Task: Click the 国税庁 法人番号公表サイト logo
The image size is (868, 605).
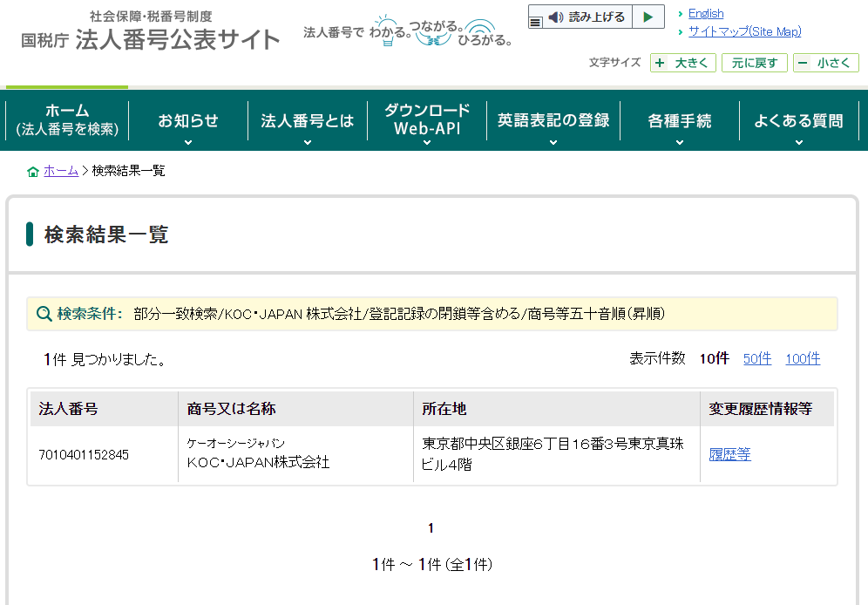Action: click(x=151, y=32)
